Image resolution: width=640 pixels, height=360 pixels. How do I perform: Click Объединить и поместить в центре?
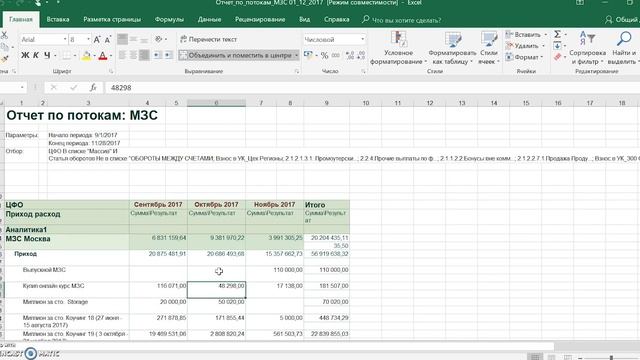(x=236, y=55)
